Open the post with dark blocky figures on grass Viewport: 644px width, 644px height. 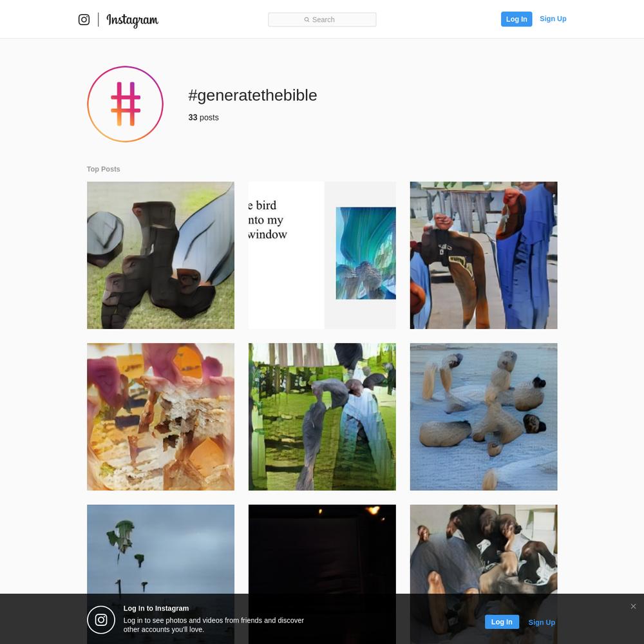point(160,255)
